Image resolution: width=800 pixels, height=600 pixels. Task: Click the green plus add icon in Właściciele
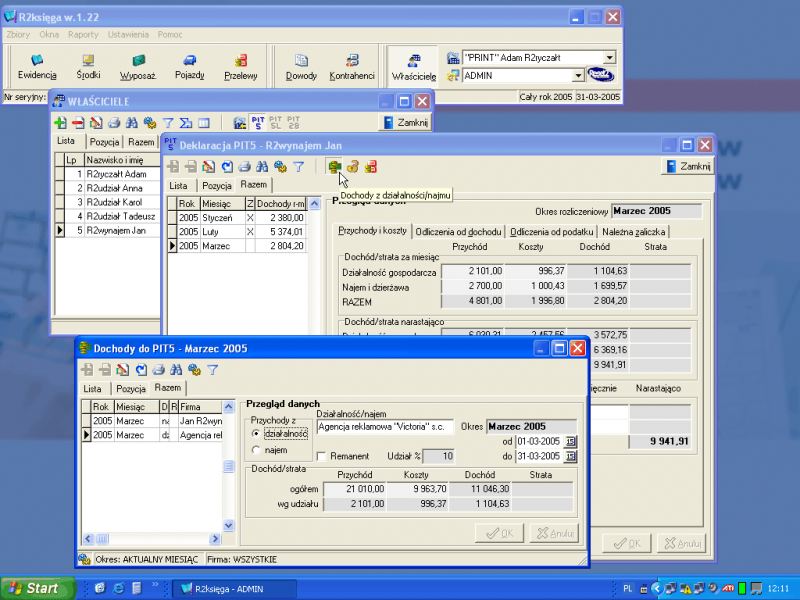(60, 122)
